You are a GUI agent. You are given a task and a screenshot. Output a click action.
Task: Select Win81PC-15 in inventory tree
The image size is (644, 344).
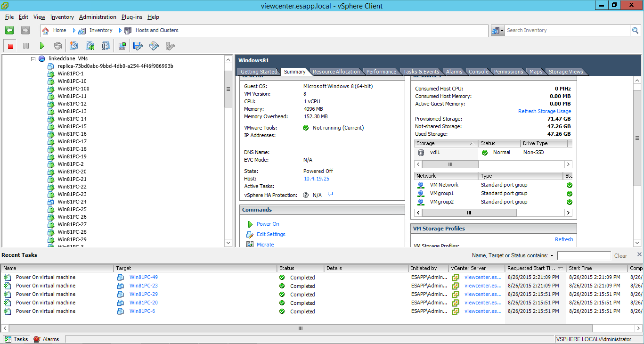(72, 126)
